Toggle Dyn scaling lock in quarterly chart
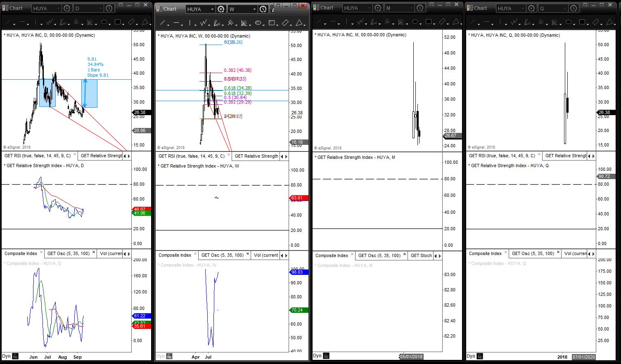This screenshot has width=621, height=364. pyautogui.click(x=480, y=356)
